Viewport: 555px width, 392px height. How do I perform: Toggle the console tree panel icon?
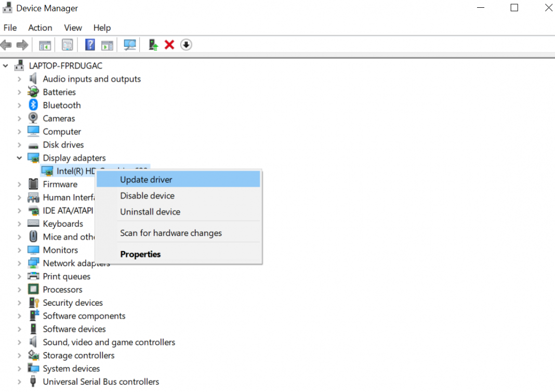(x=45, y=45)
